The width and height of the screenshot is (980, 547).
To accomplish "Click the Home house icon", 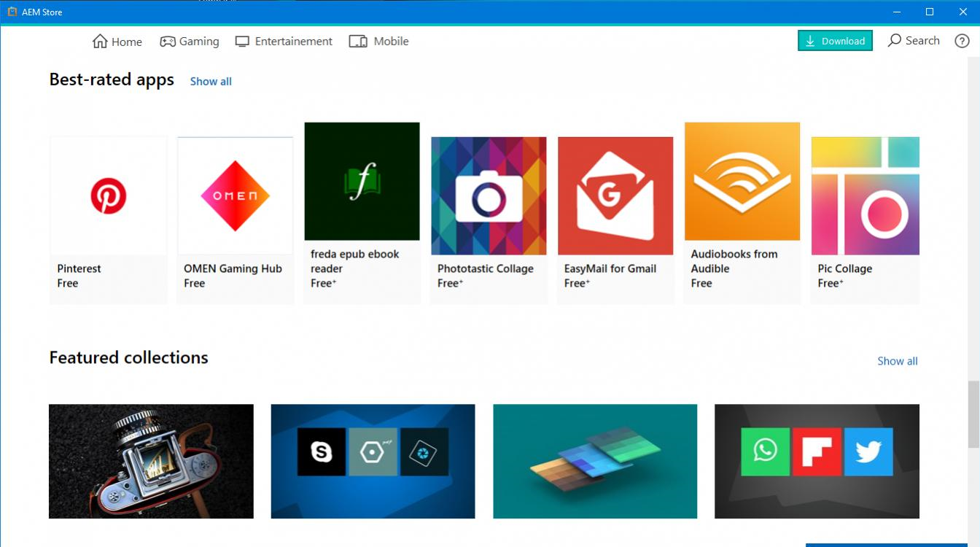I will [x=100, y=42].
